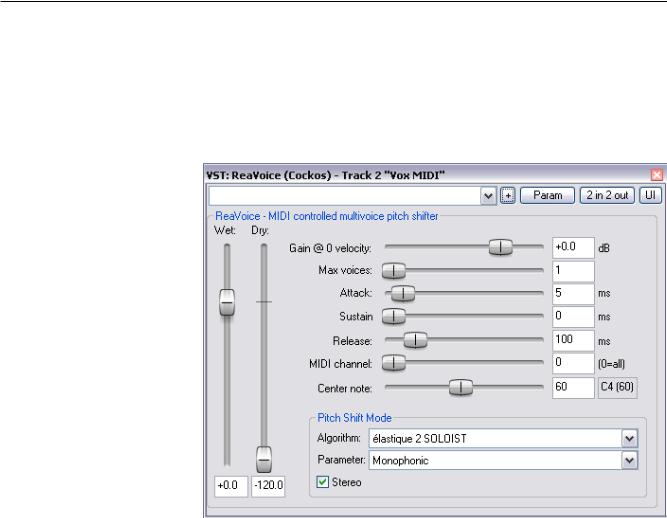Click the empty preset name field
Screen dimensions: 667x518
[x=345, y=196]
